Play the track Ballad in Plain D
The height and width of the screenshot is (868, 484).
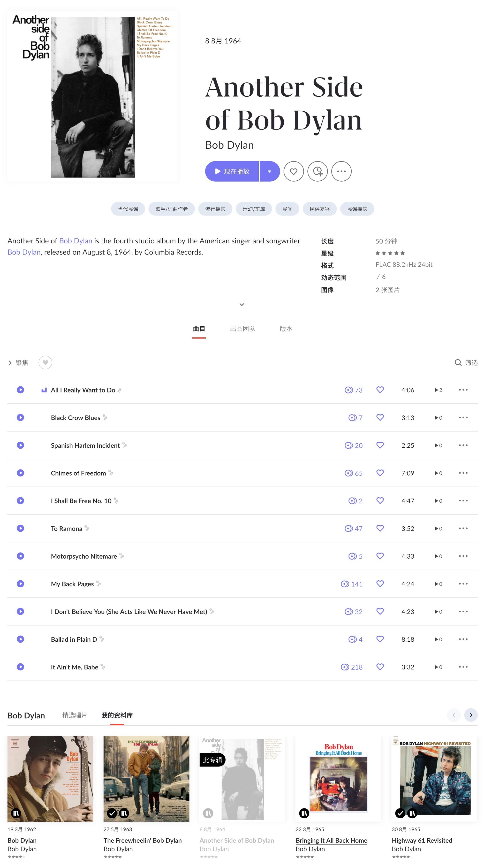click(x=21, y=639)
